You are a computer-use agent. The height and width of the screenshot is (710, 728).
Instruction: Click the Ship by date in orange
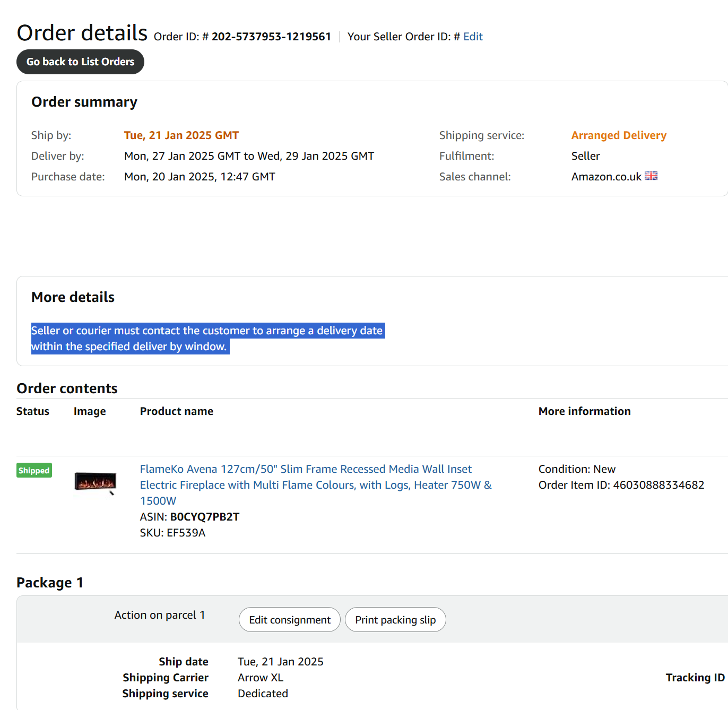(x=181, y=135)
